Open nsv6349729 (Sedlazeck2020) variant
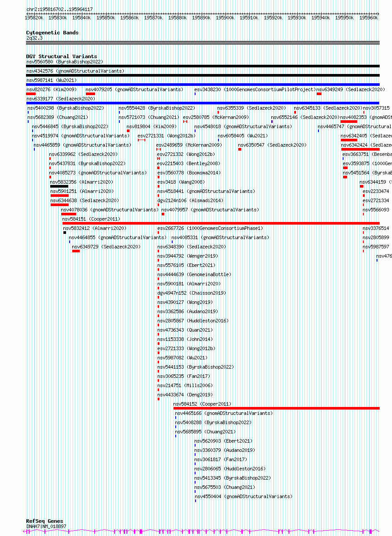 106,247
